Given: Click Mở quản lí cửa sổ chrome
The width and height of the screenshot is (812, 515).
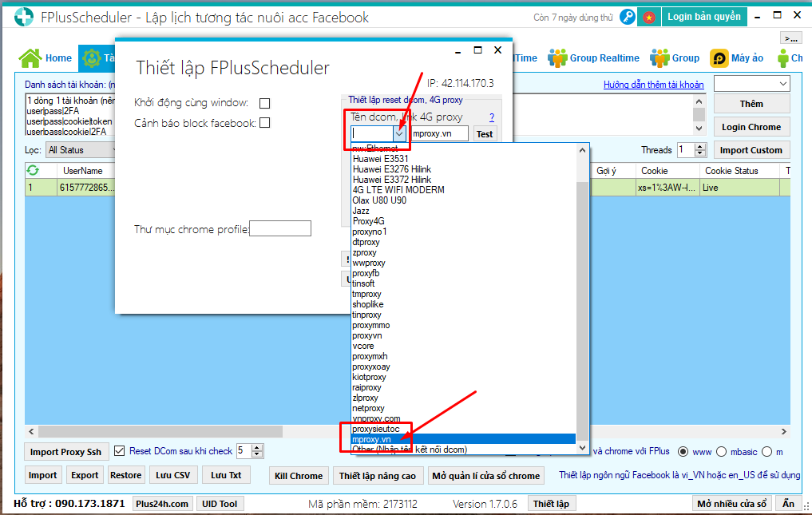Looking at the screenshot, I should [x=485, y=476].
